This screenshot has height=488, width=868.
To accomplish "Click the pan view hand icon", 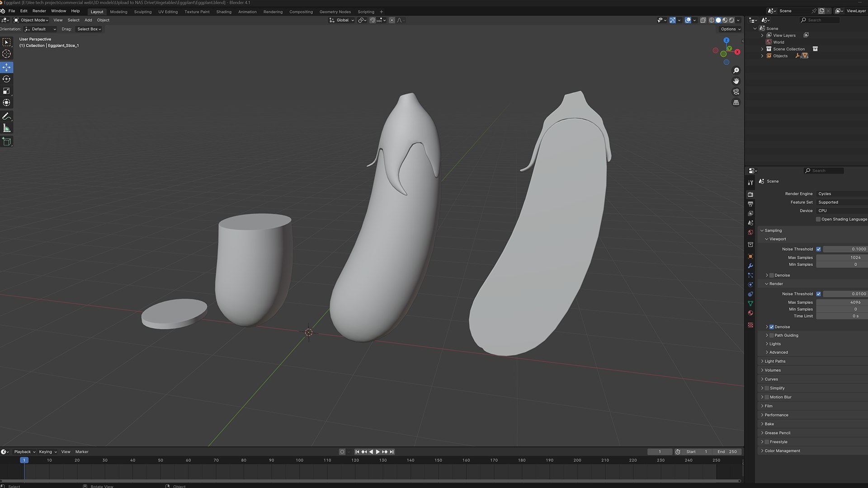I will point(736,81).
